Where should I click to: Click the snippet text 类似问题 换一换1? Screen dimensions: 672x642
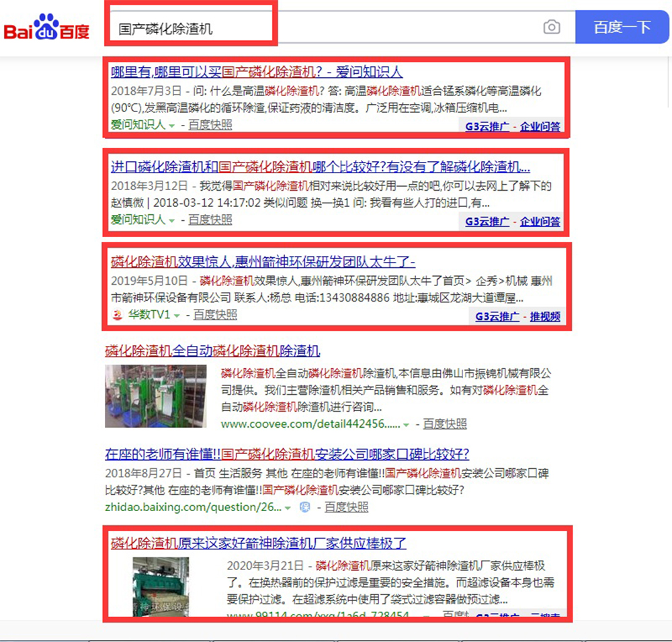pyautogui.click(x=306, y=203)
